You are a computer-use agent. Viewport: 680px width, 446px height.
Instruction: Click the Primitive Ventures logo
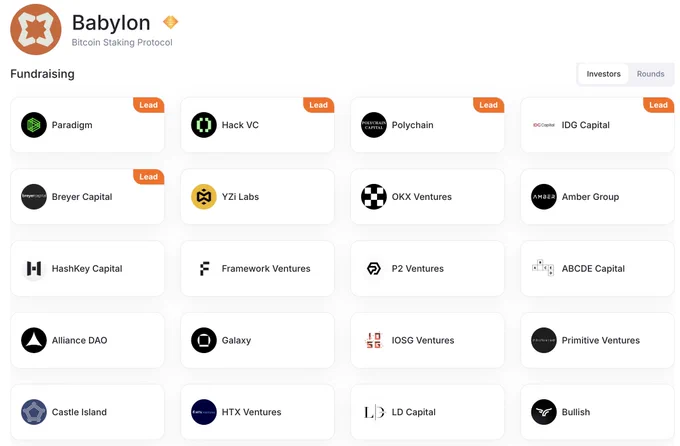544,340
